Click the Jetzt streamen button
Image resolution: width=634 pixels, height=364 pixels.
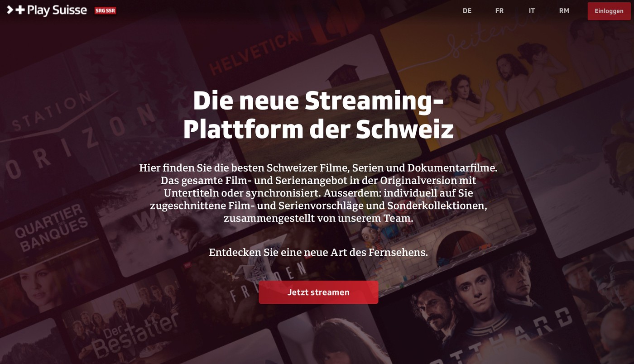pos(318,292)
